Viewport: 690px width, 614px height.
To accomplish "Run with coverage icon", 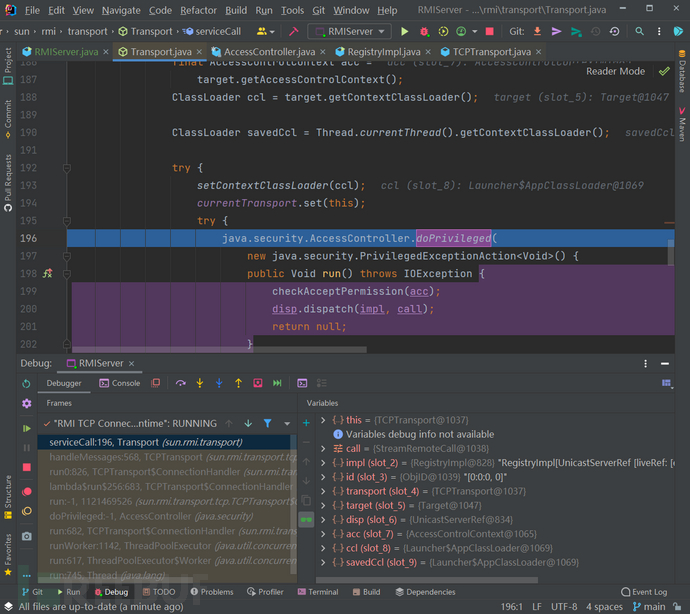I will 443,31.
